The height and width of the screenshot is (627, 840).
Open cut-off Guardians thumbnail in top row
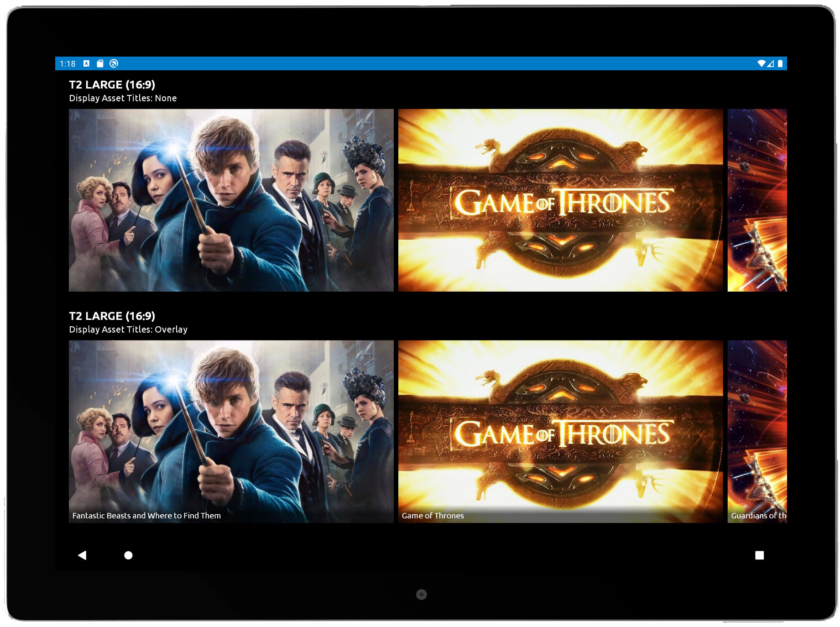757,200
